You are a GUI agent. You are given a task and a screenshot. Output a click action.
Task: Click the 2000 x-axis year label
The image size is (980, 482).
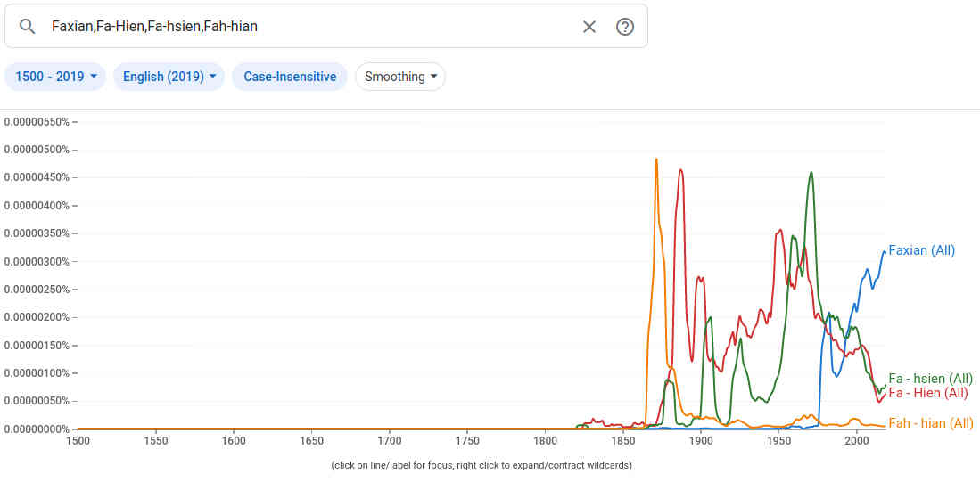tap(856, 440)
